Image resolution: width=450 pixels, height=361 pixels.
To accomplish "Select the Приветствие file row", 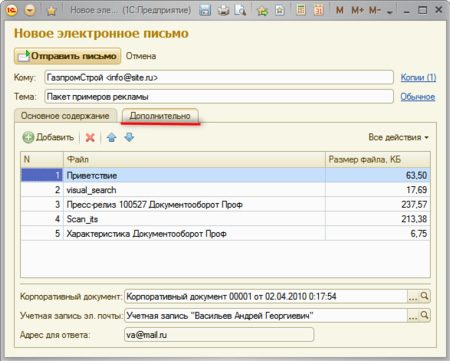I will 225,175.
